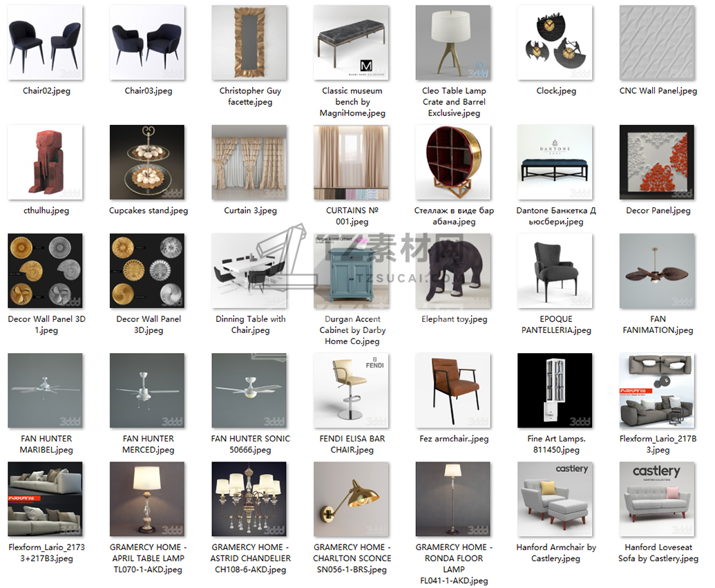Select the FENDI ELISA BAR CHAIR thumbnail
715x588 pixels.
pyautogui.click(x=351, y=390)
